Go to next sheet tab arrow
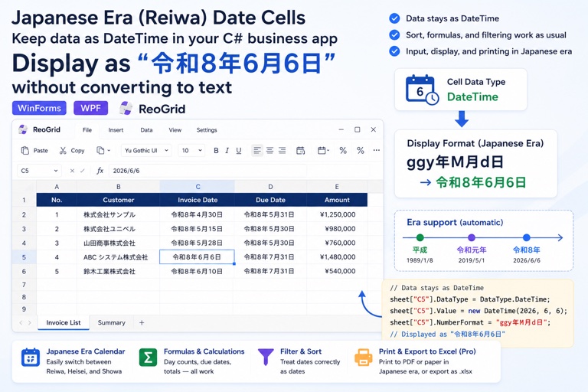The height and width of the screenshot is (392, 588). point(30,322)
